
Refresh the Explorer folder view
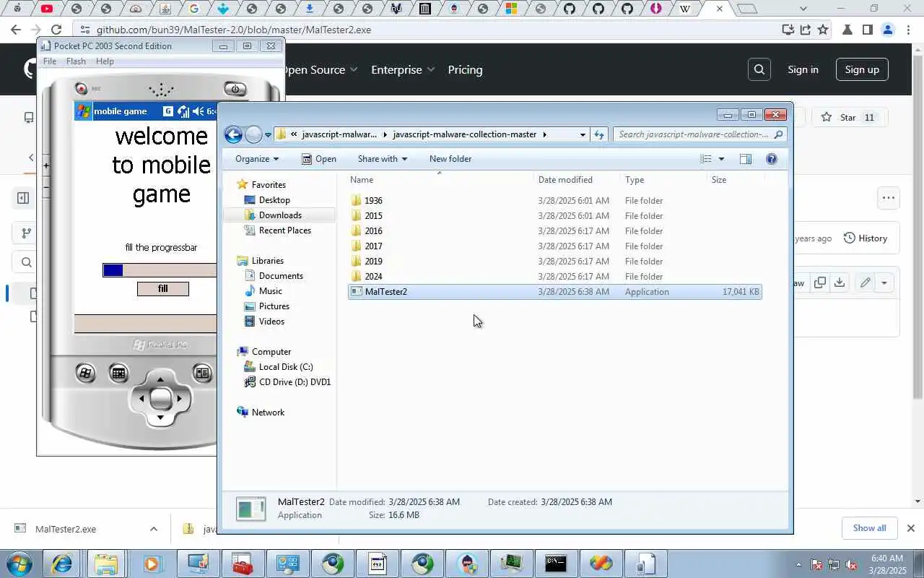coord(599,134)
